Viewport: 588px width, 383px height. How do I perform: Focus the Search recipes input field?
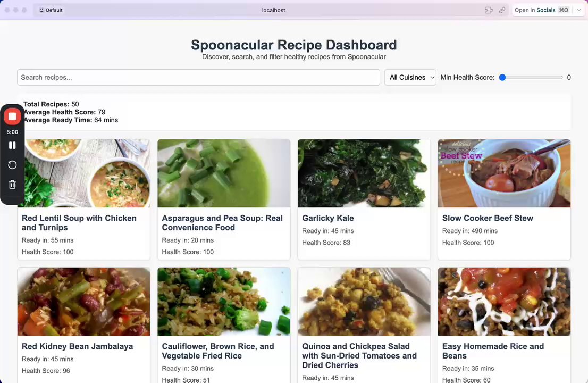[198, 77]
